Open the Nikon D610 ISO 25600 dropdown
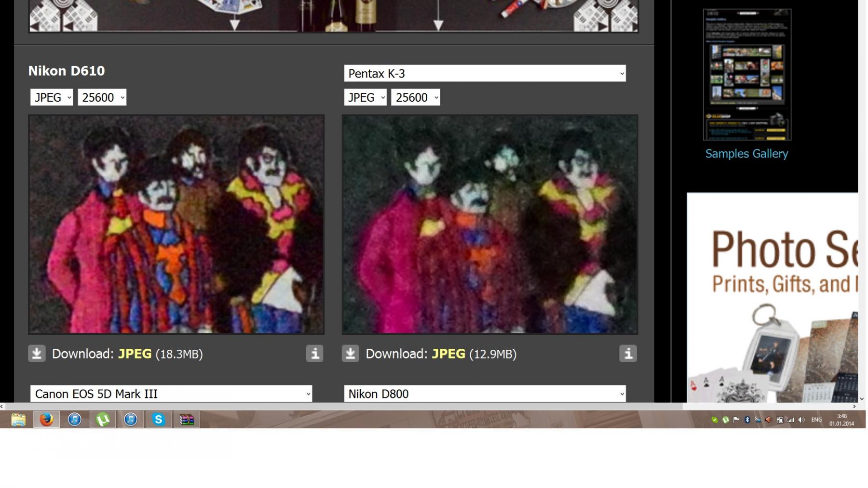 point(102,97)
